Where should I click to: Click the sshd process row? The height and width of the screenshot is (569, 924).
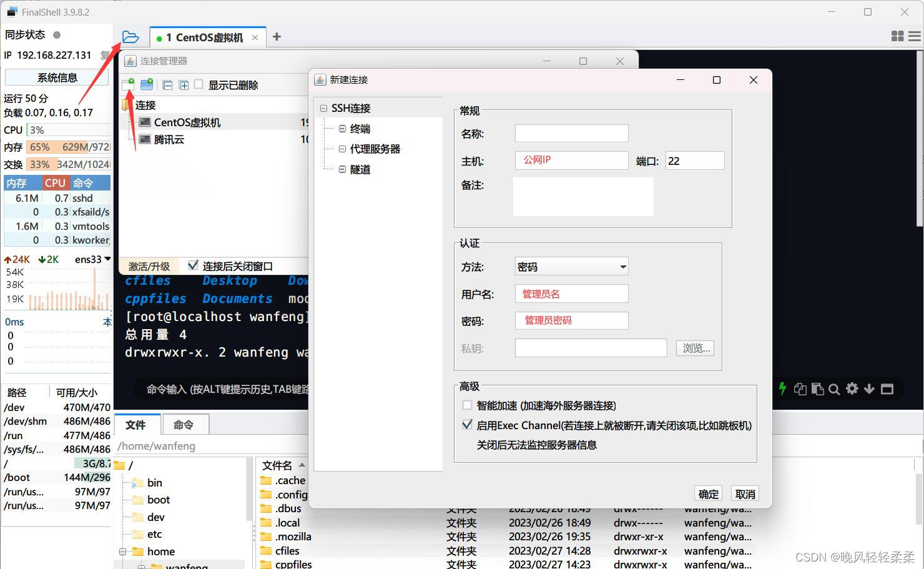coord(57,198)
